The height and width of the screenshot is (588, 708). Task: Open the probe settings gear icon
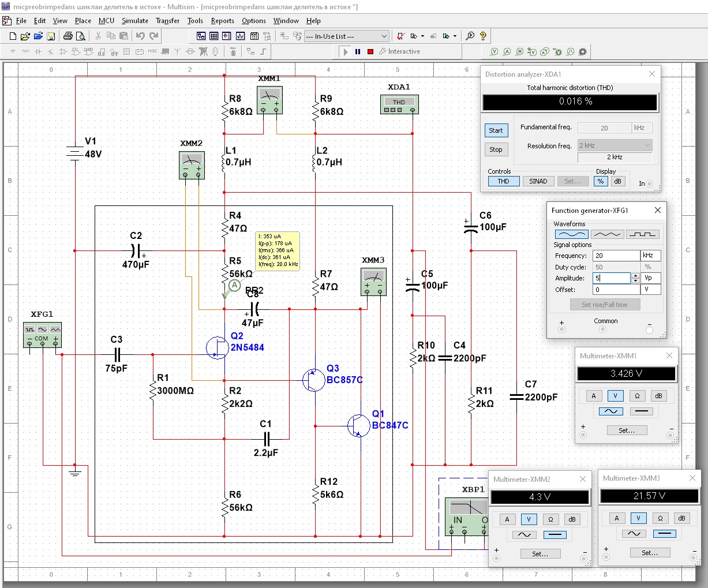click(x=583, y=51)
